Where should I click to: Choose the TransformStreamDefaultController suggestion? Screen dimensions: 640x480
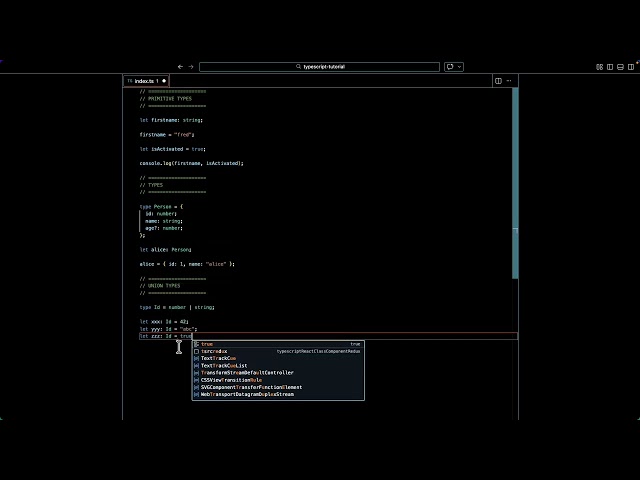point(278,373)
